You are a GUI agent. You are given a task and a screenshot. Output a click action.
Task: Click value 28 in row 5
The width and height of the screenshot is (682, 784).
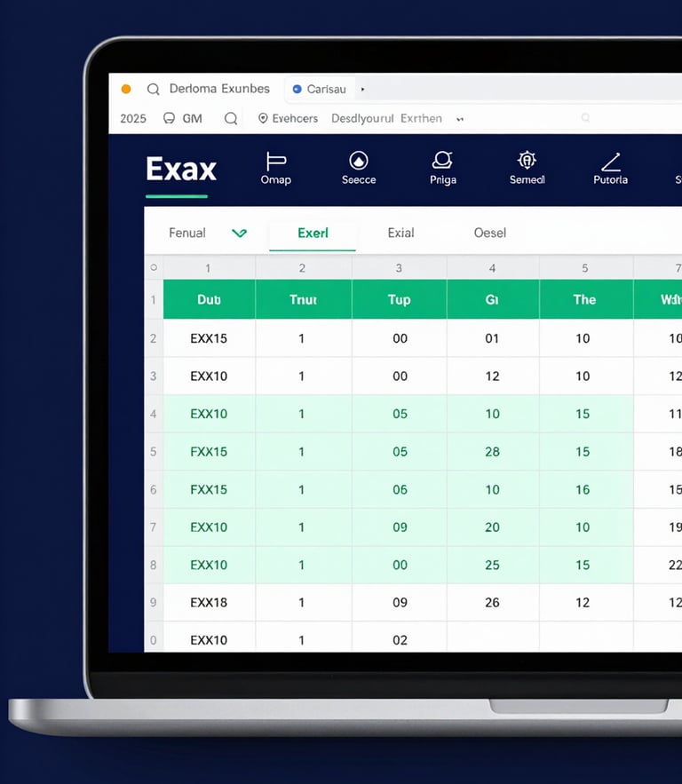point(493,452)
